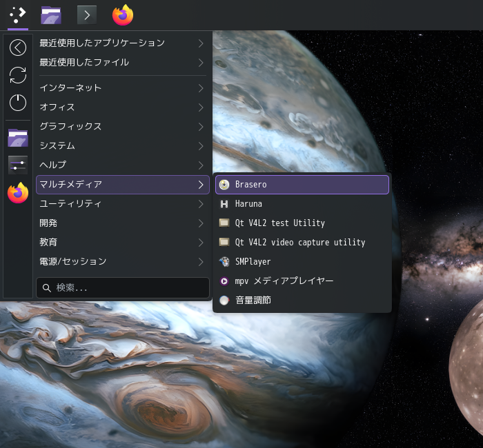
Task: Open the file manager from top panel
Action: pyautogui.click(x=51, y=15)
